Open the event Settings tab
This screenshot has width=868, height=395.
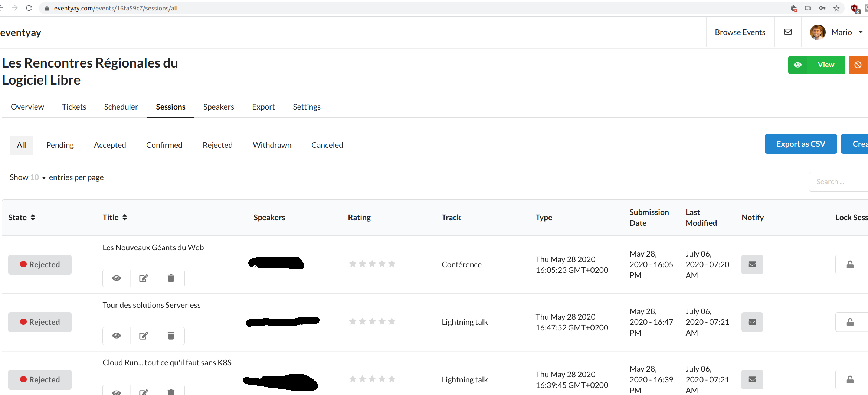point(307,107)
